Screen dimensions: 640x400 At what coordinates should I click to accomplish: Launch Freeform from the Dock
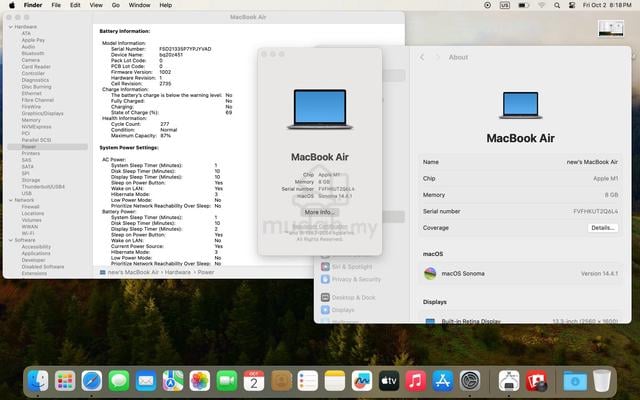pyautogui.click(x=362, y=381)
